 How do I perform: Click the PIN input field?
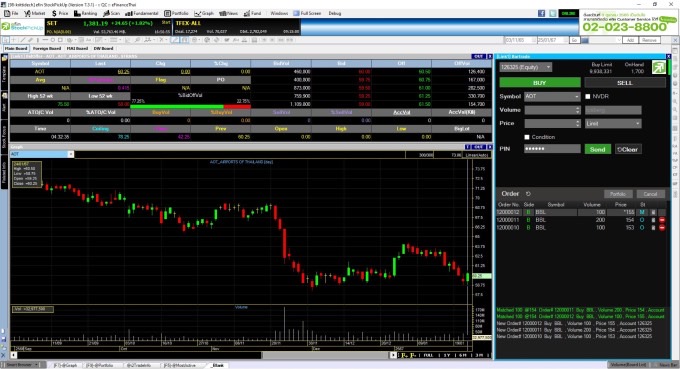point(552,149)
